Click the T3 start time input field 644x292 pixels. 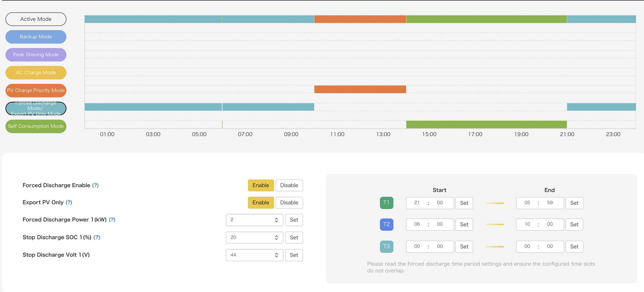[x=430, y=247]
